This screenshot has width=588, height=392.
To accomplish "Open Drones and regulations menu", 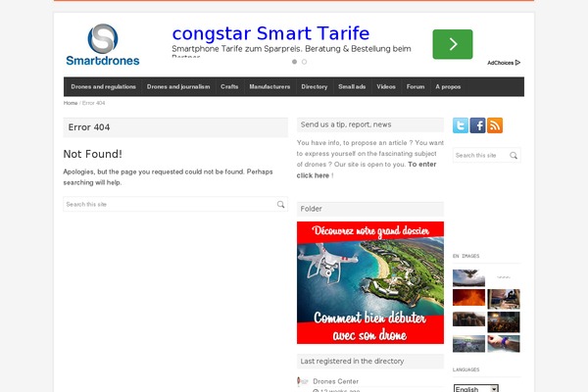I will pyautogui.click(x=104, y=86).
